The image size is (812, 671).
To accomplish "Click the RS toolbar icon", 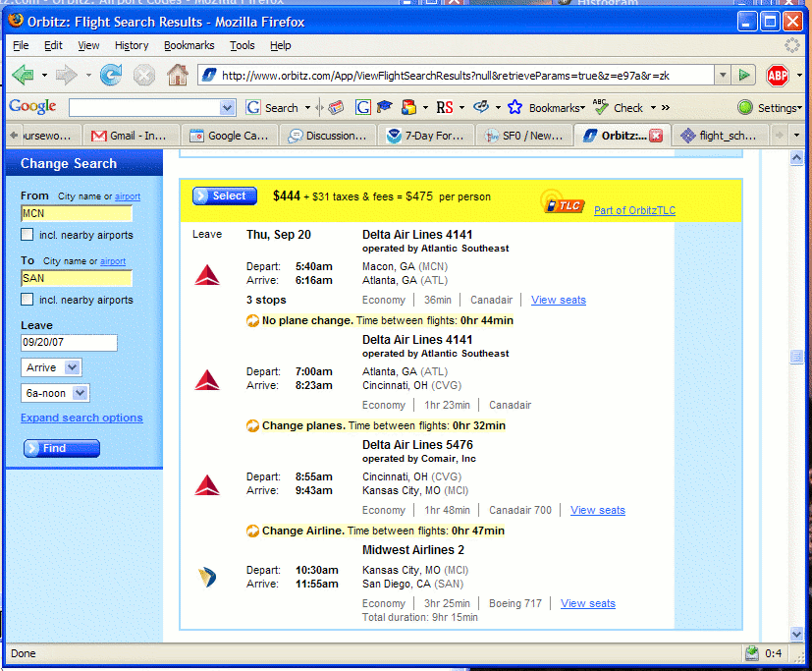I will point(445,107).
